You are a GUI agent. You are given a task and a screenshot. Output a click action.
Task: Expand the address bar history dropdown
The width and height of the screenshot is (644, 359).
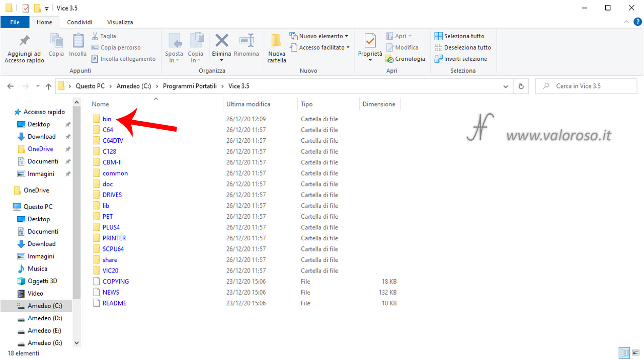(x=506, y=86)
